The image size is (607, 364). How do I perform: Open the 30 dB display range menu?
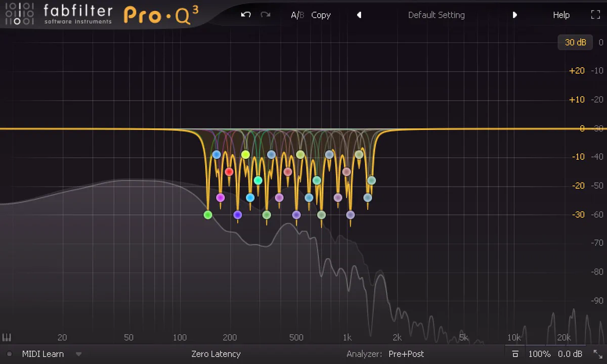coord(575,42)
